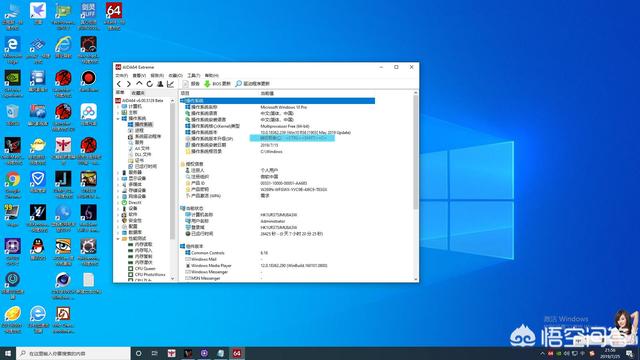The width and height of the screenshot is (640, 360).
Task: Select 服务 in the tree
Action: (139, 142)
